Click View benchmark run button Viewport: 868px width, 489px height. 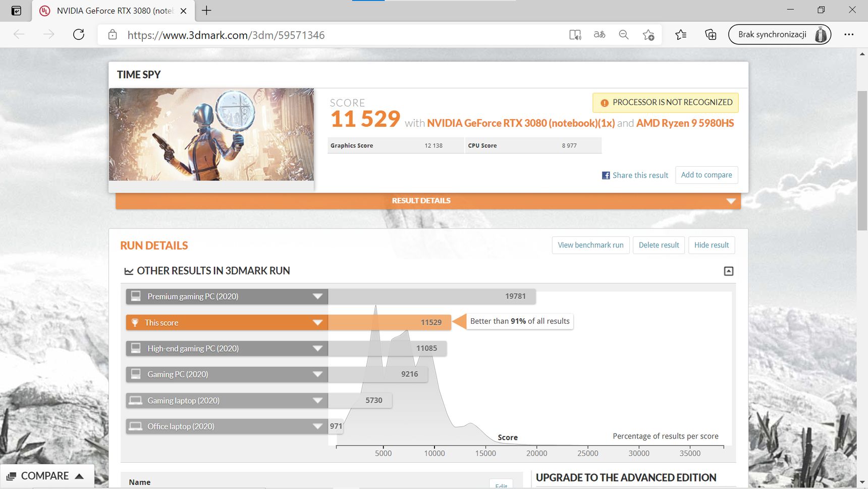coord(590,245)
